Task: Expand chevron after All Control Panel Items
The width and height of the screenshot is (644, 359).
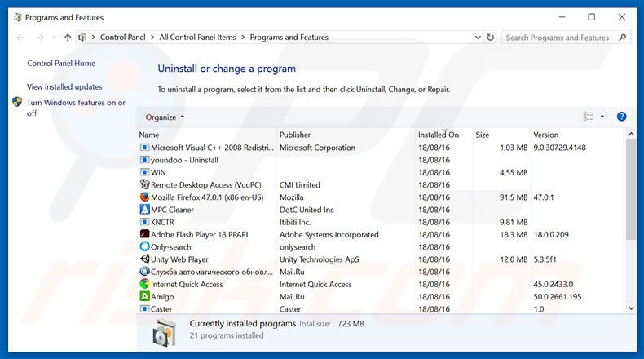Action: pyautogui.click(x=243, y=37)
